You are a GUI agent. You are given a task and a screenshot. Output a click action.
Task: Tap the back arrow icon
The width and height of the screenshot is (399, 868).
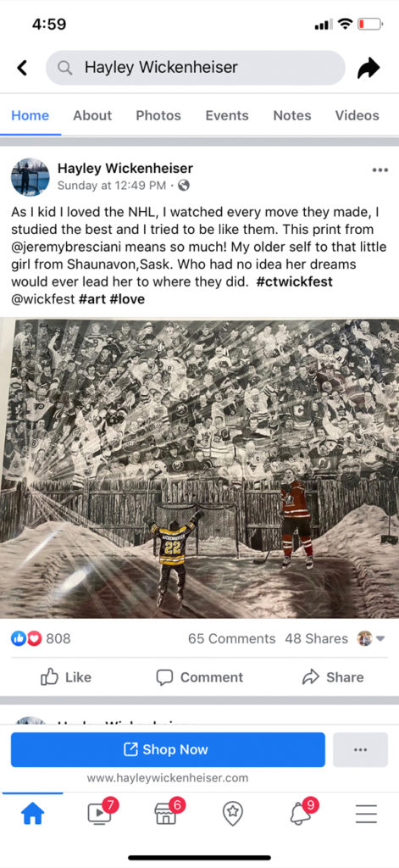click(x=21, y=68)
